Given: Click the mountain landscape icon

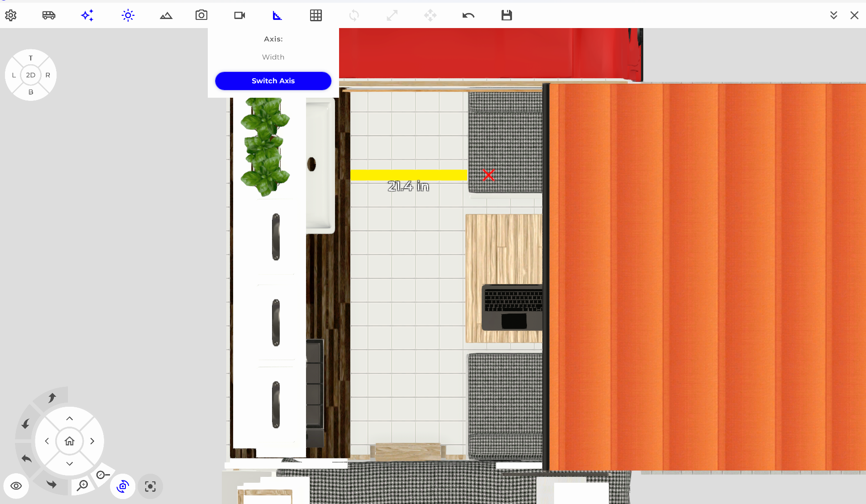Looking at the screenshot, I should 166,15.
